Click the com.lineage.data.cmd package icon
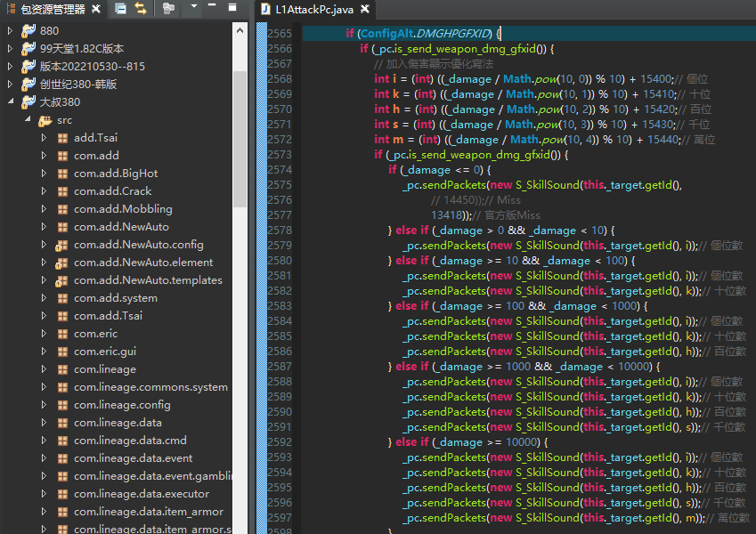The height and width of the screenshot is (534, 756). click(x=62, y=441)
